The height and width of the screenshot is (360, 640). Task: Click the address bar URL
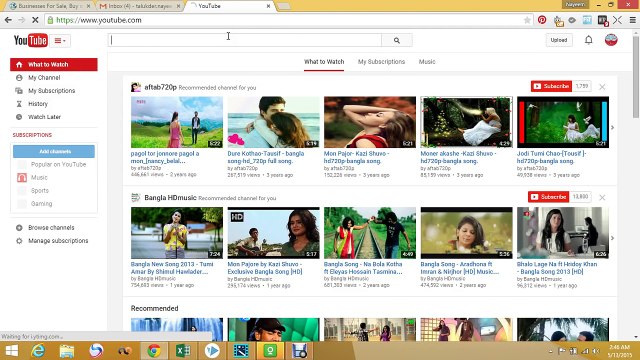pyautogui.click(x=99, y=20)
